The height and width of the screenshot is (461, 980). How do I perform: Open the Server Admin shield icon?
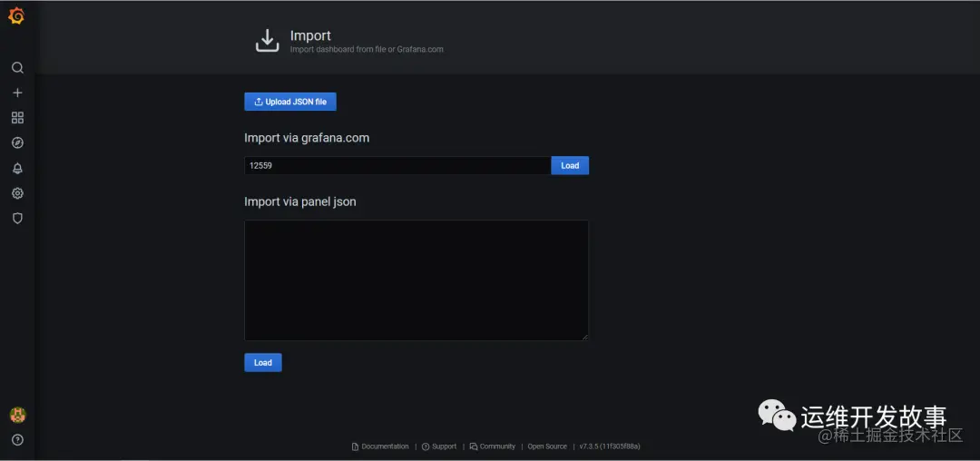(17, 218)
